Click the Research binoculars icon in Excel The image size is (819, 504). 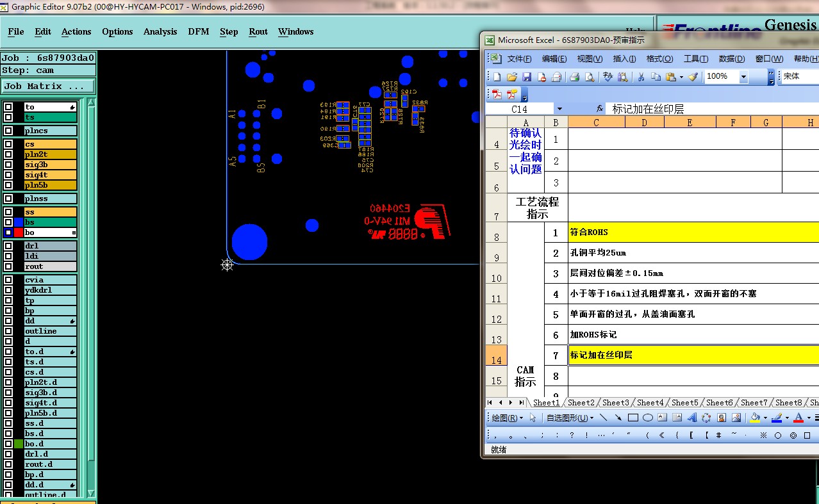[622, 77]
